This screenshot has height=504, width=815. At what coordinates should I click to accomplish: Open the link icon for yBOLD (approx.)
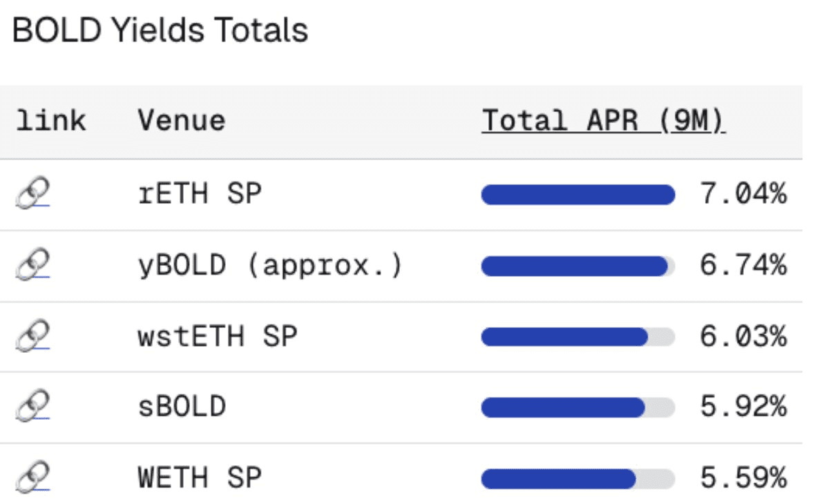(x=32, y=266)
